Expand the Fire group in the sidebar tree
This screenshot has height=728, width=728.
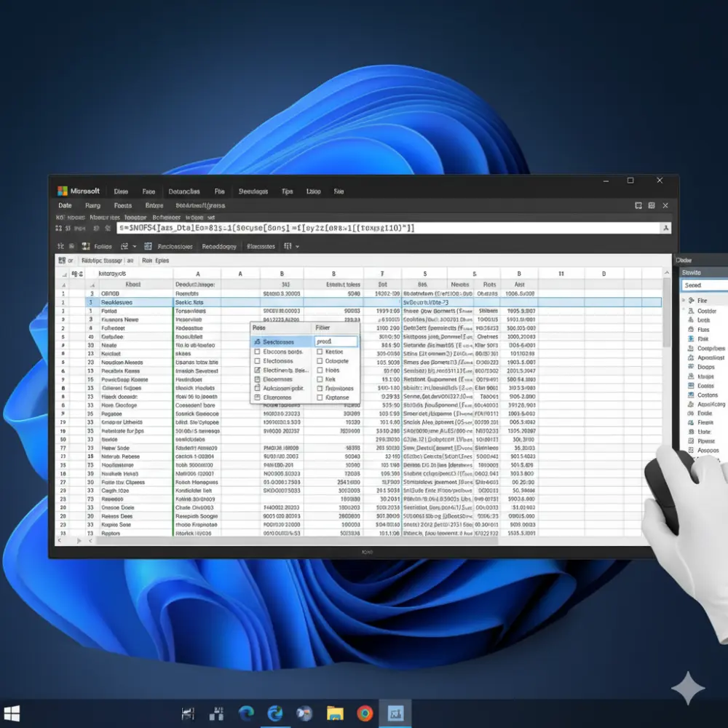684,301
